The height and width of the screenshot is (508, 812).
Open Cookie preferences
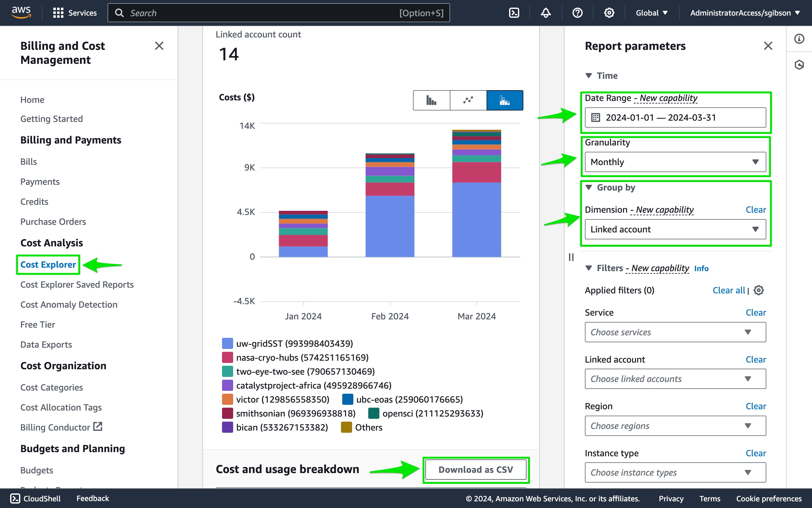pos(769,498)
